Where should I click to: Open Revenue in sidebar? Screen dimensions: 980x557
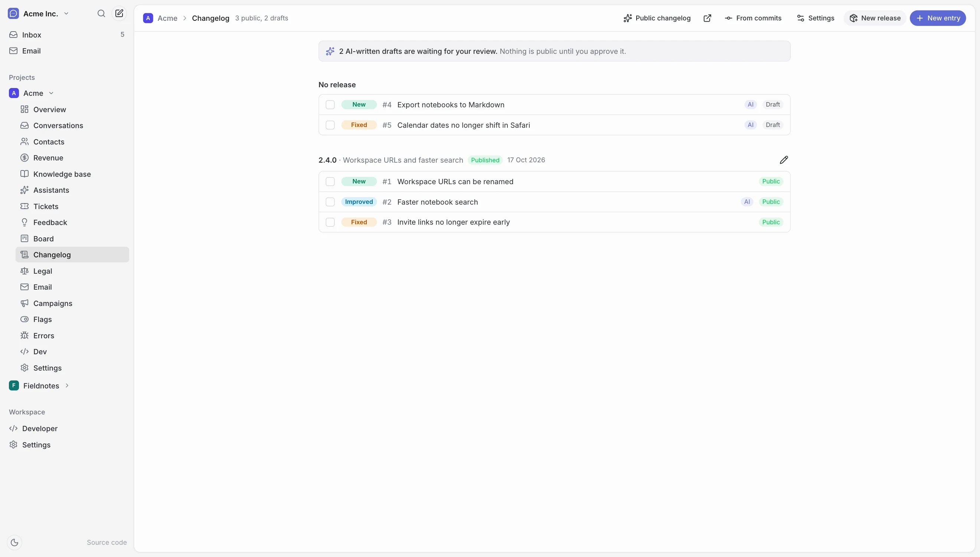tap(72, 158)
